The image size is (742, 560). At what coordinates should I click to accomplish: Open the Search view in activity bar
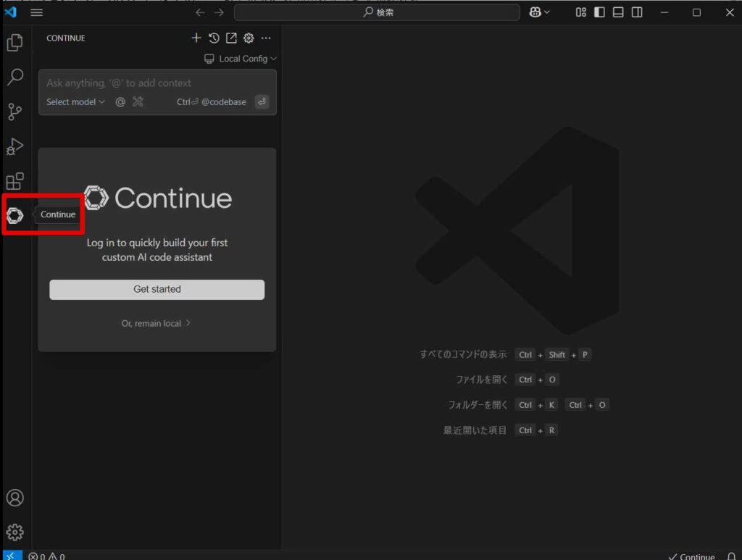[14, 77]
